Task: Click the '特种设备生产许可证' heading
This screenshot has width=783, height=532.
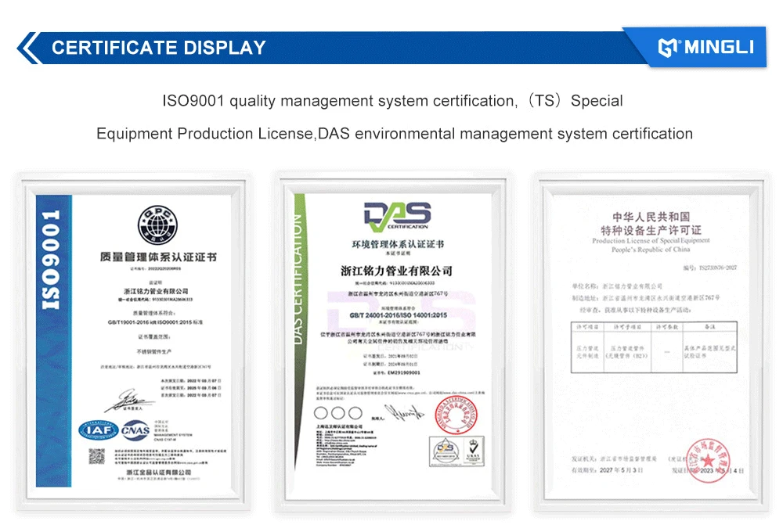Action: coord(651,230)
